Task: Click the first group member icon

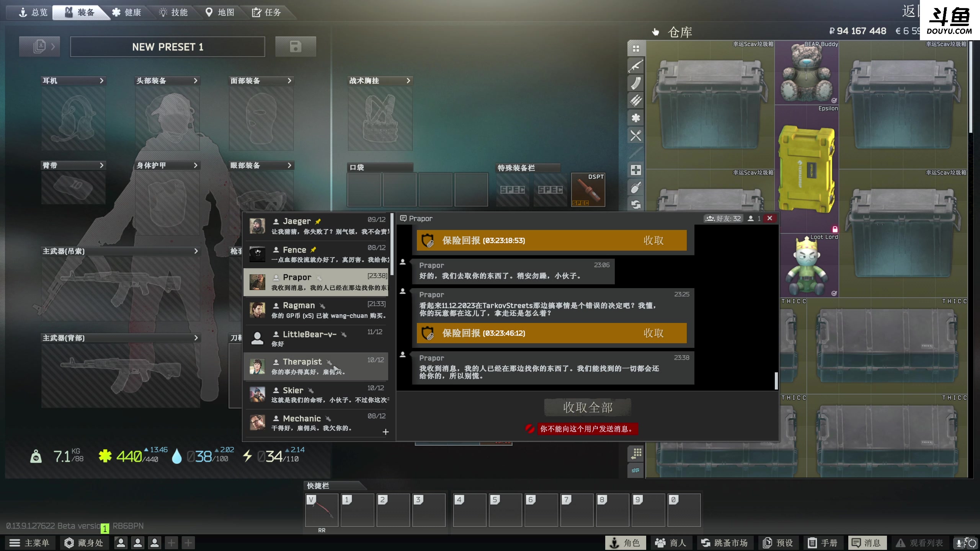Action: click(x=121, y=543)
